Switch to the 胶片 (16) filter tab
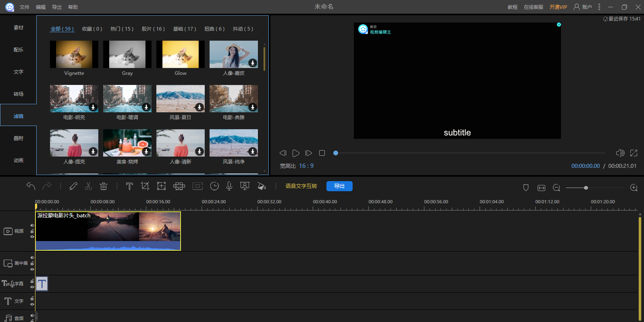This screenshot has width=644, height=322. coord(153,29)
